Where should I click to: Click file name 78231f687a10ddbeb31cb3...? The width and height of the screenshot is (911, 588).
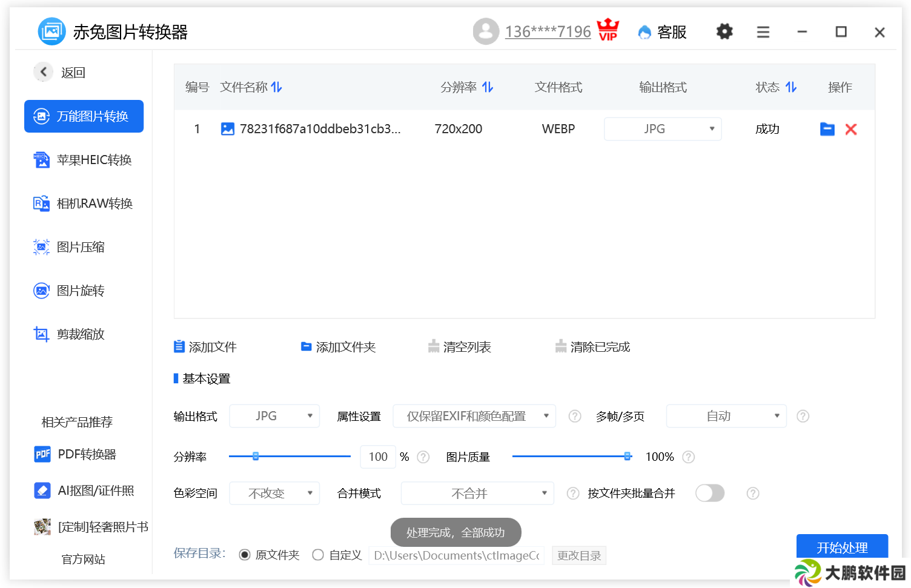(x=320, y=129)
